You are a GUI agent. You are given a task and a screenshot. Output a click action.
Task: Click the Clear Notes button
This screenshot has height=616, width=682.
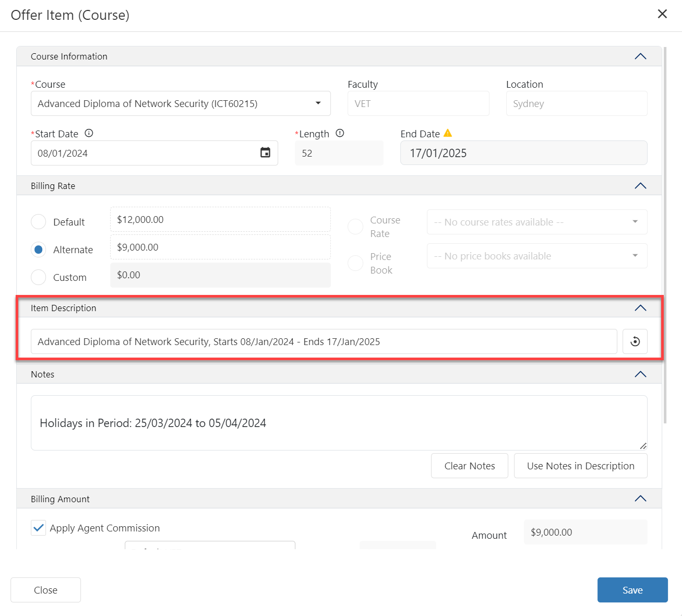[469, 466]
